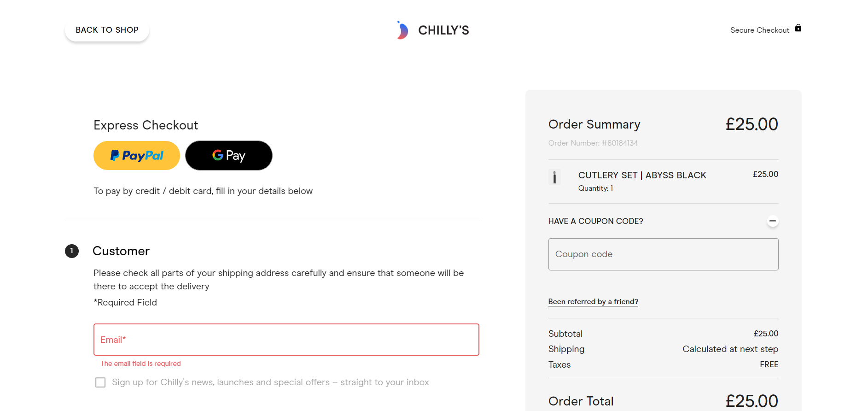Image resolution: width=868 pixels, height=411 pixels.
Task: Click the HAVE A COUPON CODE? heading
Action: [x=595, y=221]
